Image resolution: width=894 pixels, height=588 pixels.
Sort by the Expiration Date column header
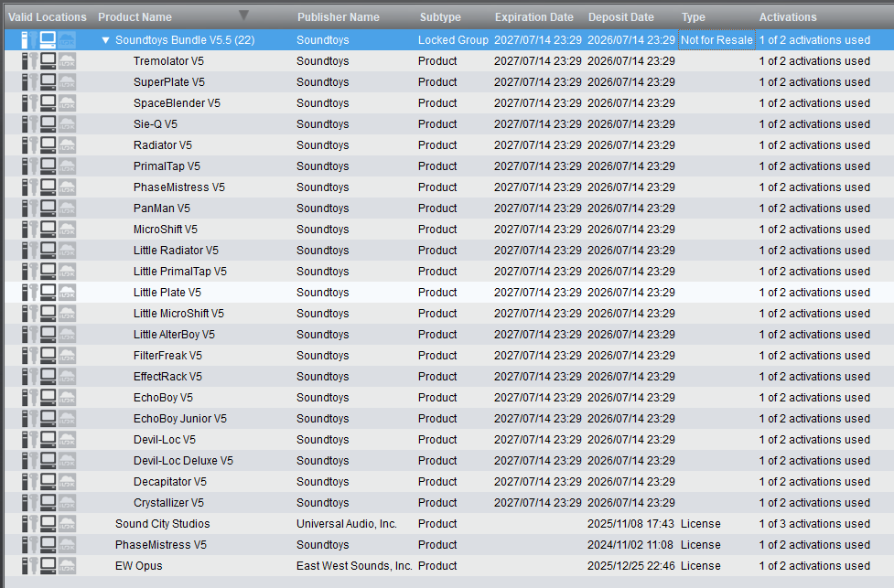[533, 17]
